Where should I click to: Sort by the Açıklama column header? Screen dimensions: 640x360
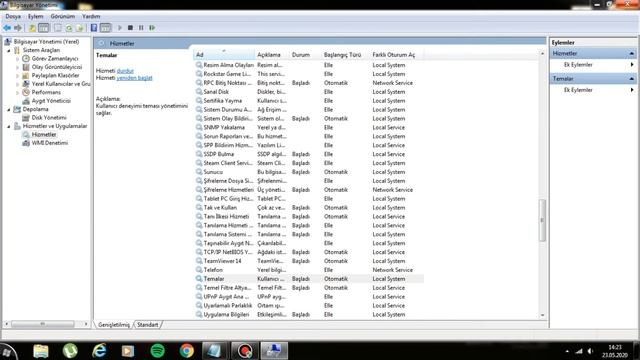pos(271,55)
